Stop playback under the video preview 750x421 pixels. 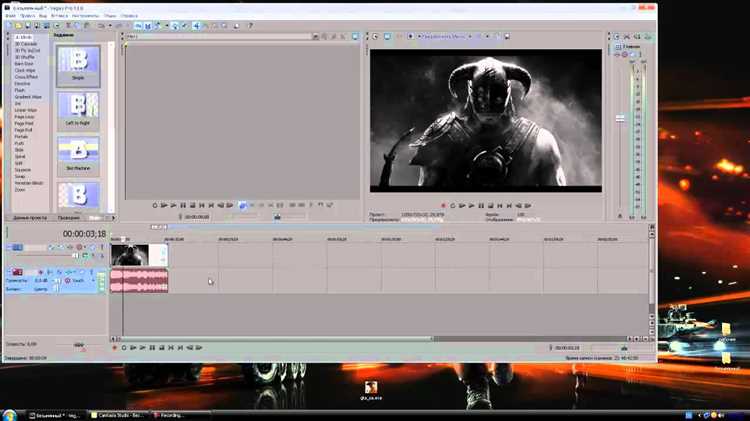[490, 206]
